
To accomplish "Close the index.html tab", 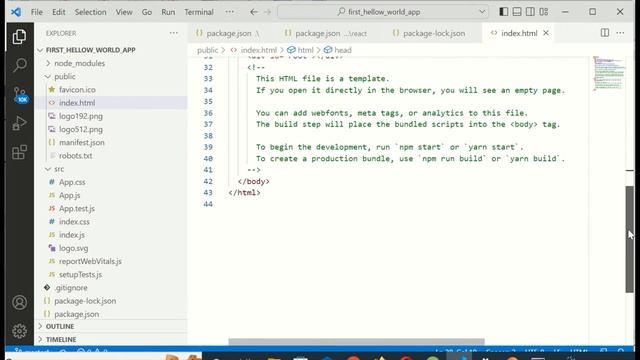I will (546, 33).
